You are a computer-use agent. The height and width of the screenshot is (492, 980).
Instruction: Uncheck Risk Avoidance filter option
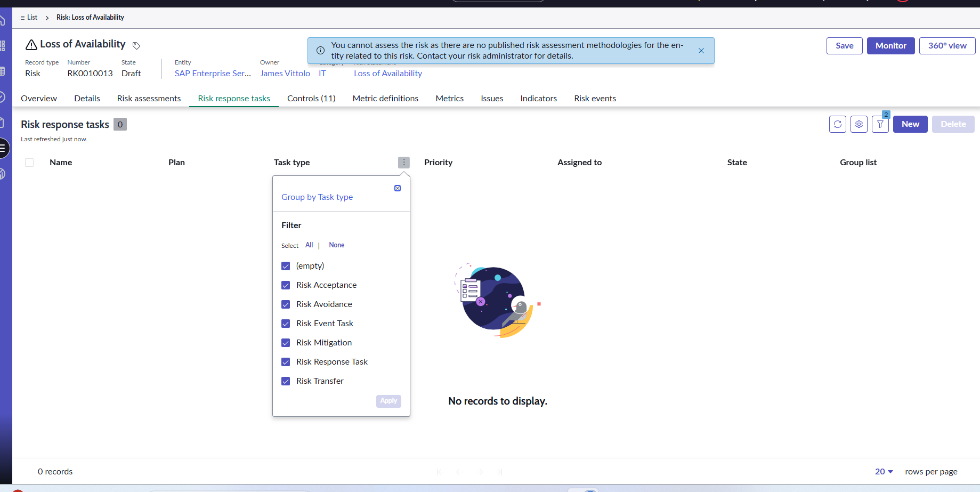click(x=286, y=304)
